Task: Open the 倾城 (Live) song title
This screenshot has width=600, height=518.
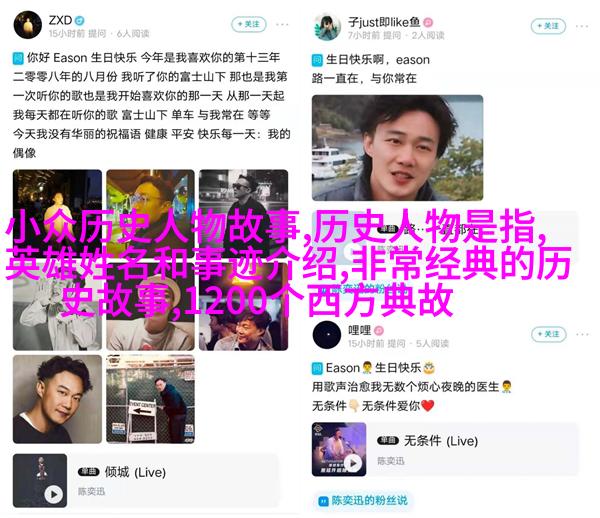Action: click(x=135, y=472)
